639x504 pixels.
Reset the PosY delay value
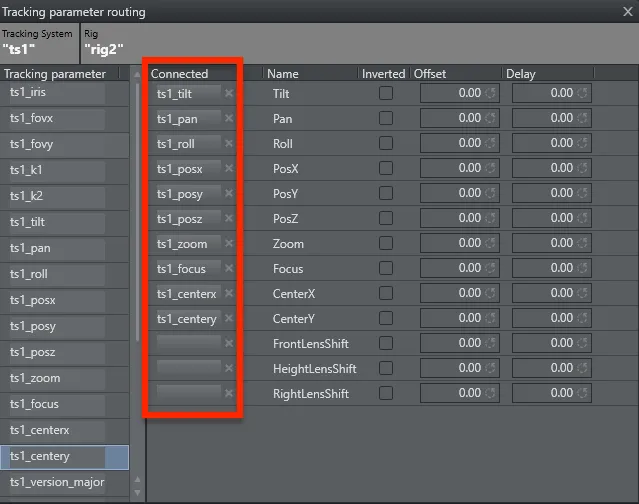(582, 193)
